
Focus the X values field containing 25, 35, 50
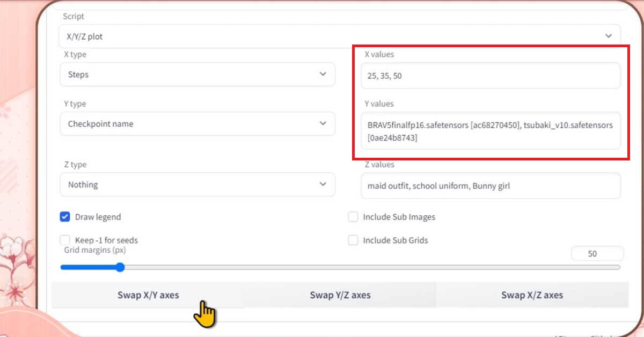coord(490,76)
